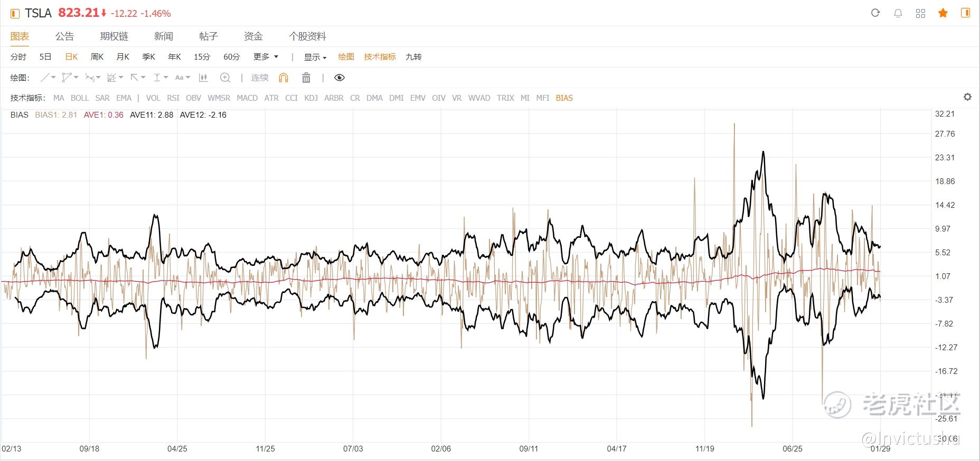Select the 月K monthly period
Screen dimensions: 980x461
[x=123, y=57]
